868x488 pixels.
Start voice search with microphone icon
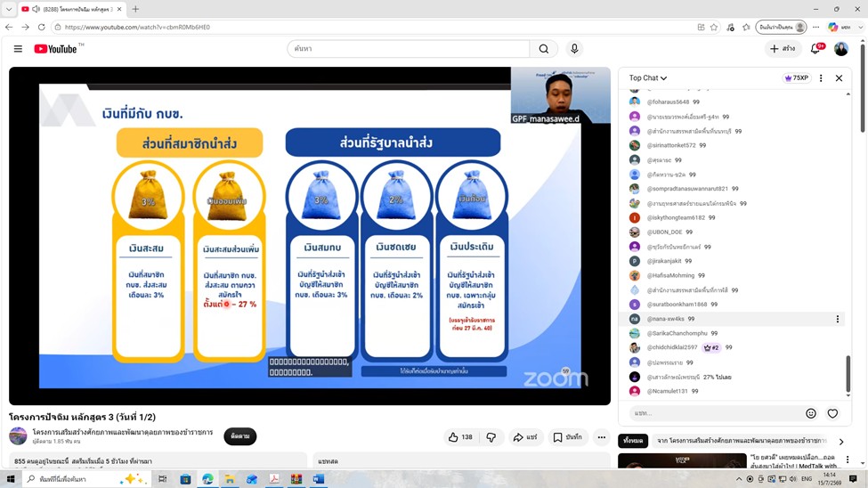click(x=574, y=49)
